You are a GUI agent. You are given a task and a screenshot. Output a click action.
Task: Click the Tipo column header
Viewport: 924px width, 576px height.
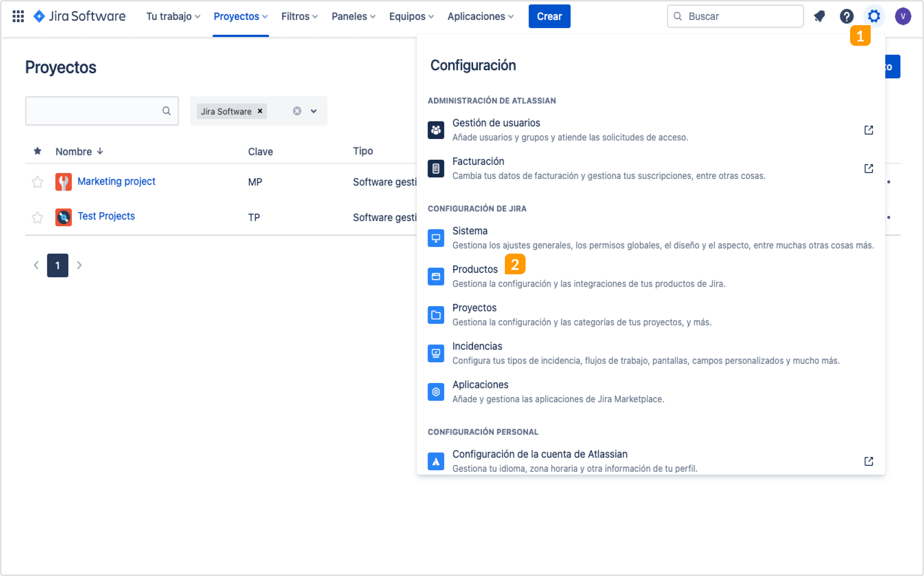(363, 151)
